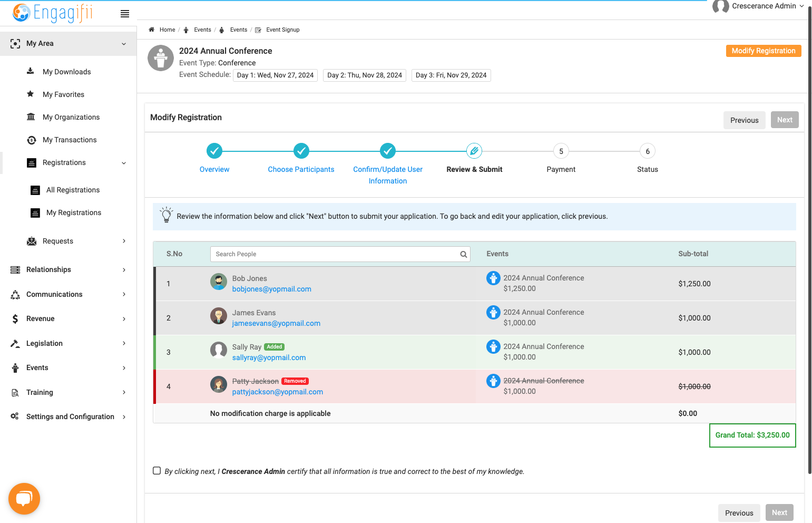Expand the Communications menu arrow

(x=124, y=294)
